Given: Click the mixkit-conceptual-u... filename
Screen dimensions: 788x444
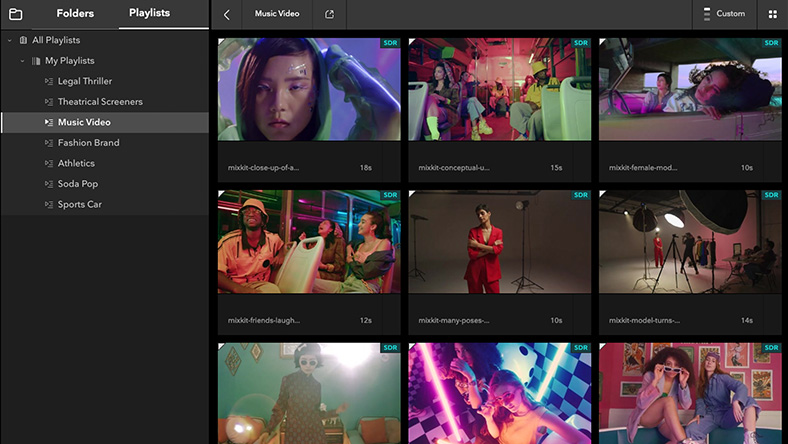Looking at the screenshot, I should click(454, 168).
